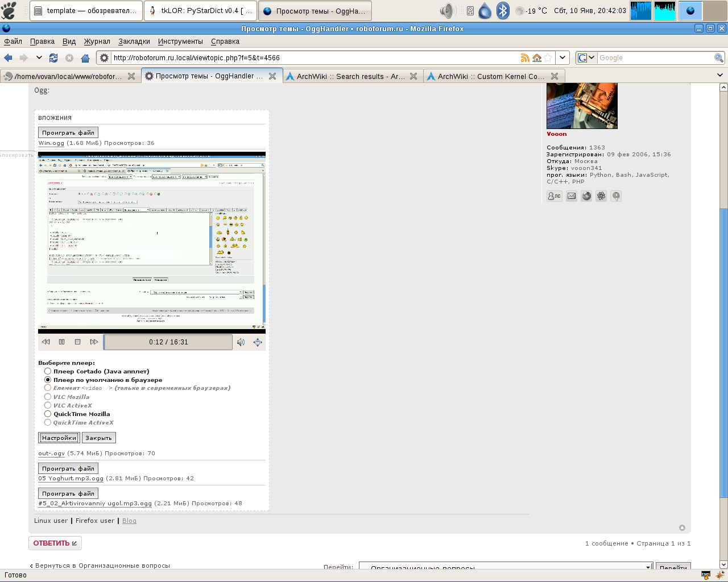
Task: Select Плеер по умолчанию в браузере radio
Action: [x=48, y=380]
